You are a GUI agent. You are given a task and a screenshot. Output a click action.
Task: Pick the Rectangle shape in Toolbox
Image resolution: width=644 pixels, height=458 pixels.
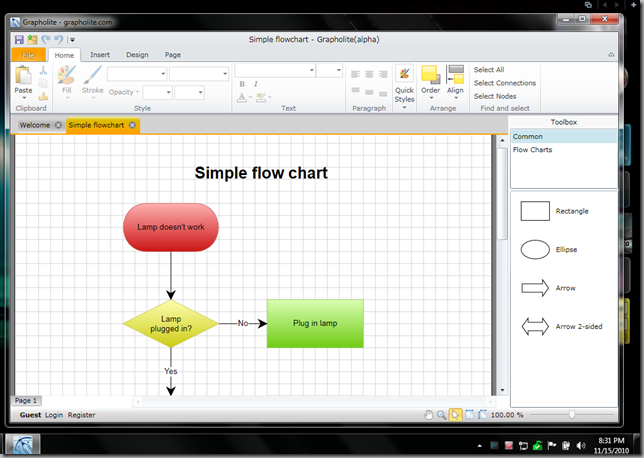[535, 211]
